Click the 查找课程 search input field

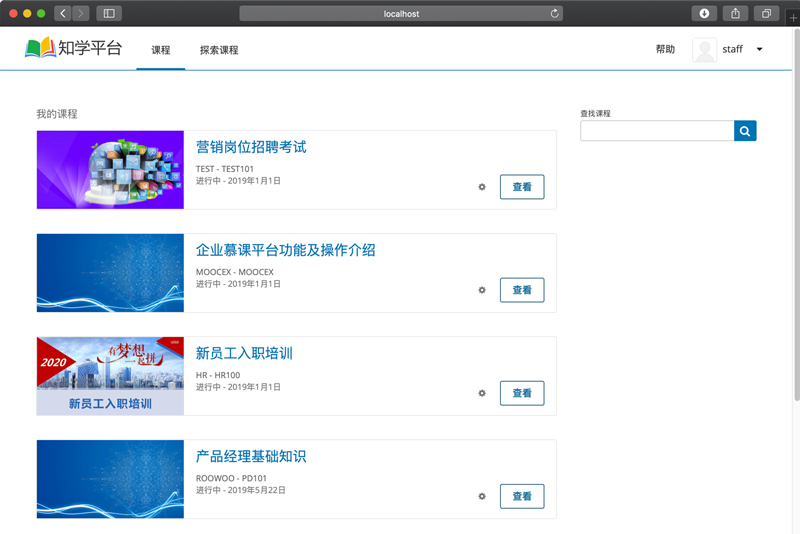[657, 131]
